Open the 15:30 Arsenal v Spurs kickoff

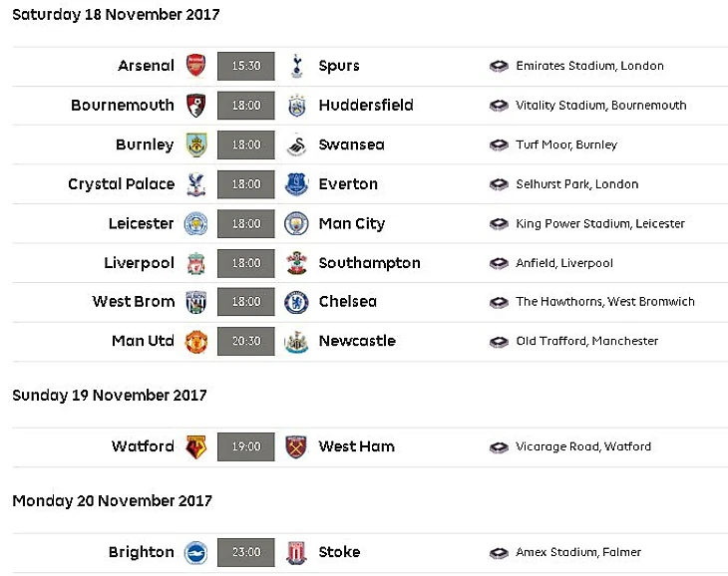pos(245,66)
